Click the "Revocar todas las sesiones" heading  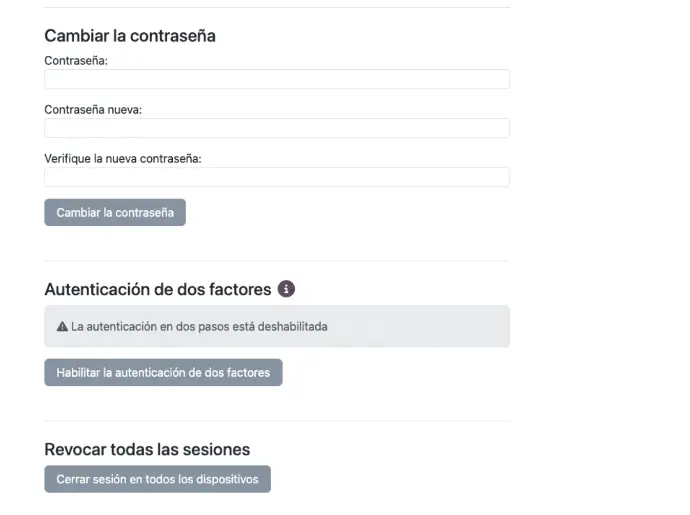click(x=147, y=449)
